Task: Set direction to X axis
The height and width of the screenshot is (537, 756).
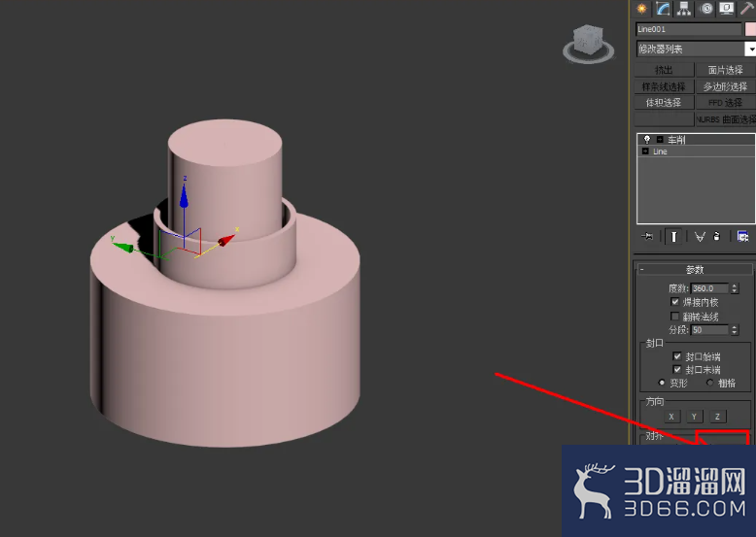Action: [671, 417]
